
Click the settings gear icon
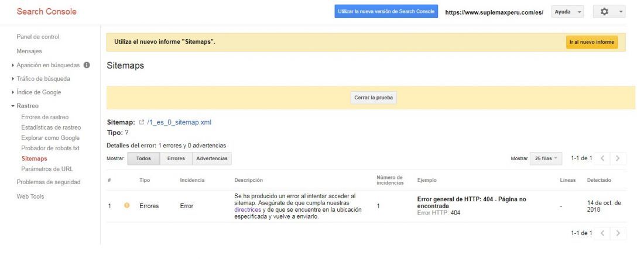[x=604, y=12]
